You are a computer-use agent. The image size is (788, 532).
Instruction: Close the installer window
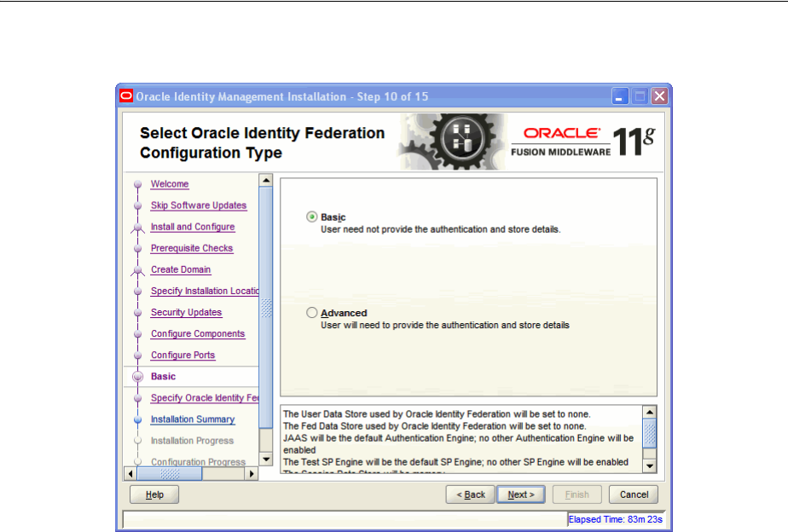(660, 96)
